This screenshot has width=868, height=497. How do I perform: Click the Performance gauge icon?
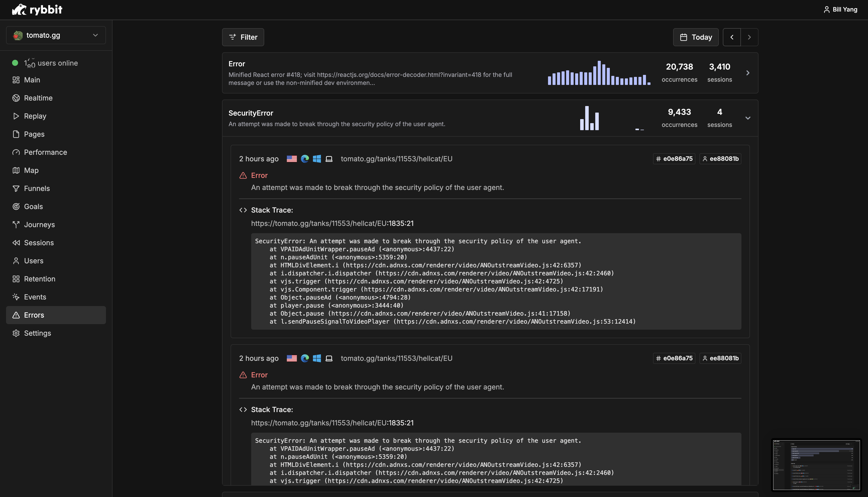tap(16, 152)
